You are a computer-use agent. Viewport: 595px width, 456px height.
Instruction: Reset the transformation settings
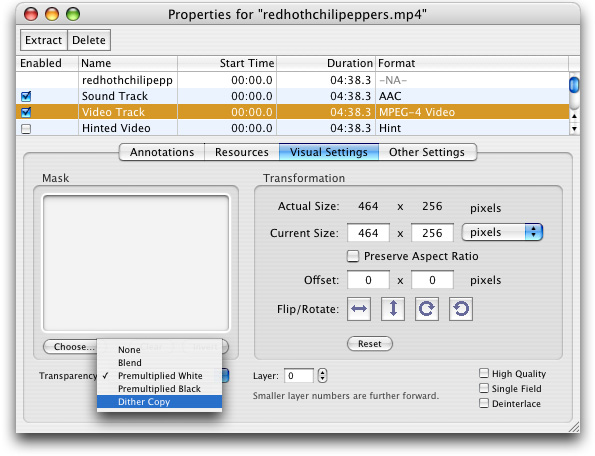(370, 344)
